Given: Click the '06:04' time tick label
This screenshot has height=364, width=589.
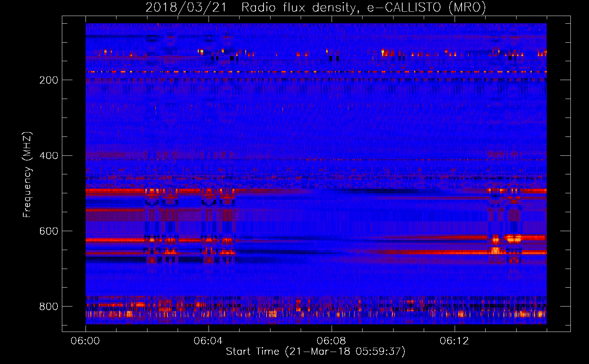Looking at the screenshot, I should [x=208, y=341].
